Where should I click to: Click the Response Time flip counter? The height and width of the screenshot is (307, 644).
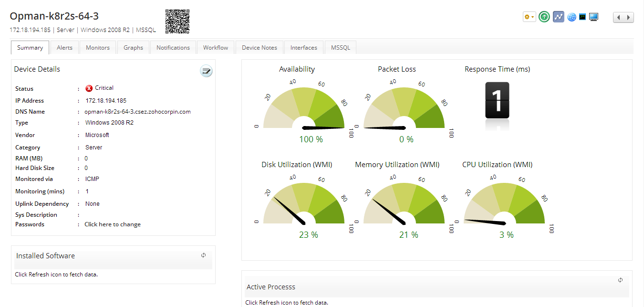(x=497, y=101)
